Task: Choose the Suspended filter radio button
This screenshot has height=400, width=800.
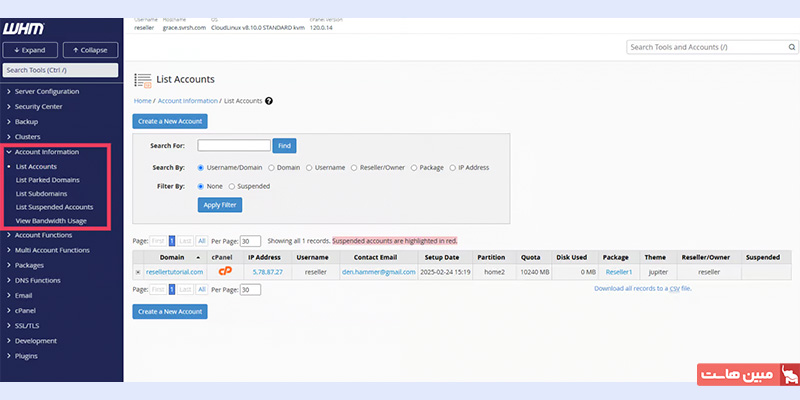Action: click(x=233, y=185)
